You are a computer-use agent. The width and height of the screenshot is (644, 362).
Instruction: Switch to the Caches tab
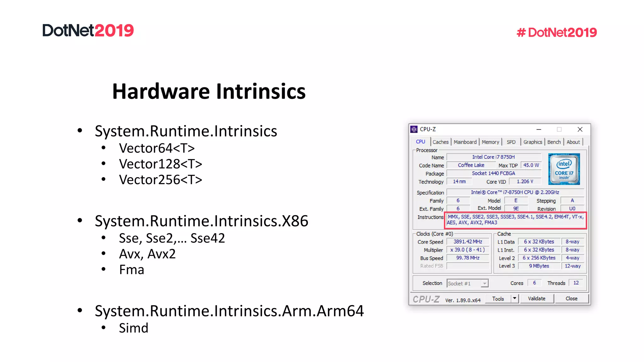(441, 142)
